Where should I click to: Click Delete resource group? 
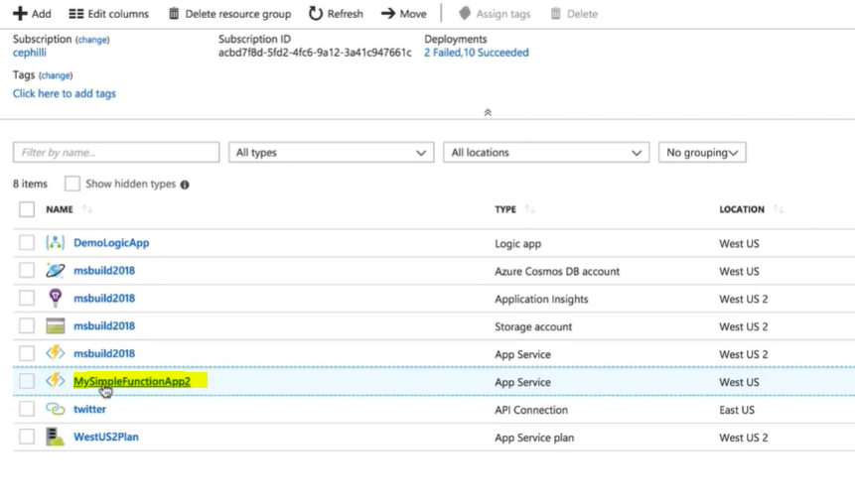(229, 14)
